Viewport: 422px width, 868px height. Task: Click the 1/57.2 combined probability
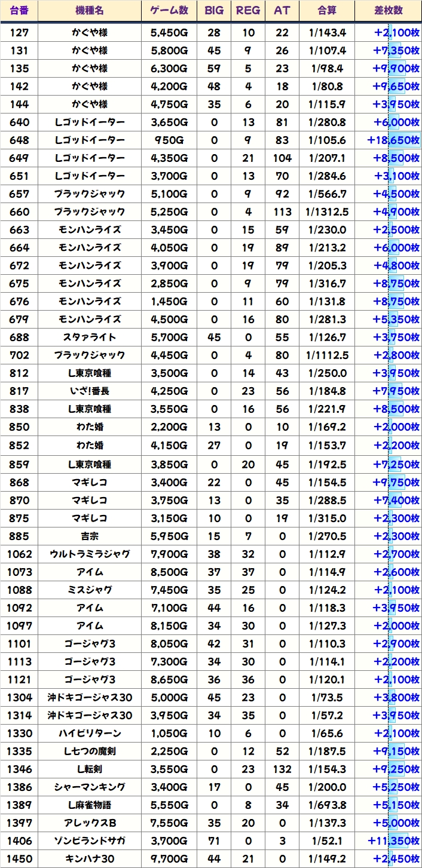pyautogui.click(x=327, y=715)
